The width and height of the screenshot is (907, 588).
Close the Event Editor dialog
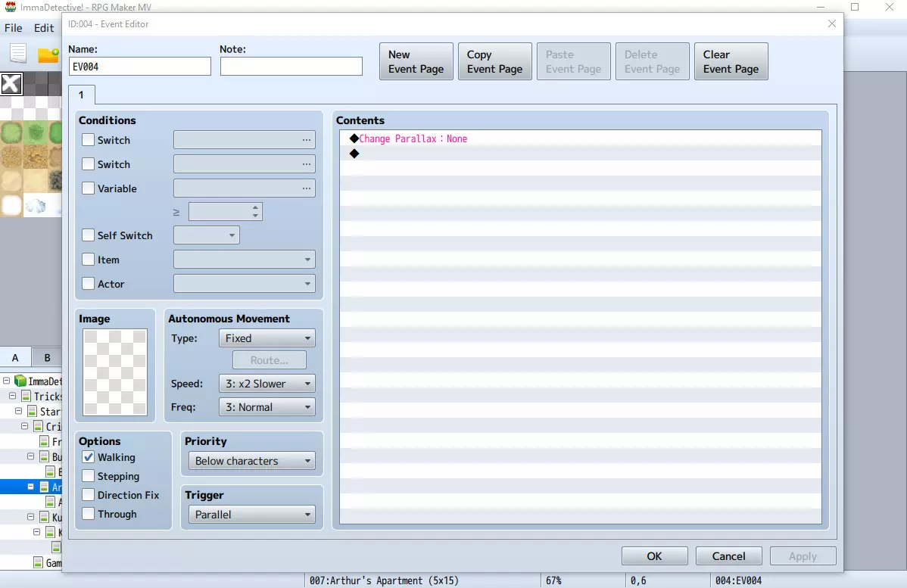(832, 23)
